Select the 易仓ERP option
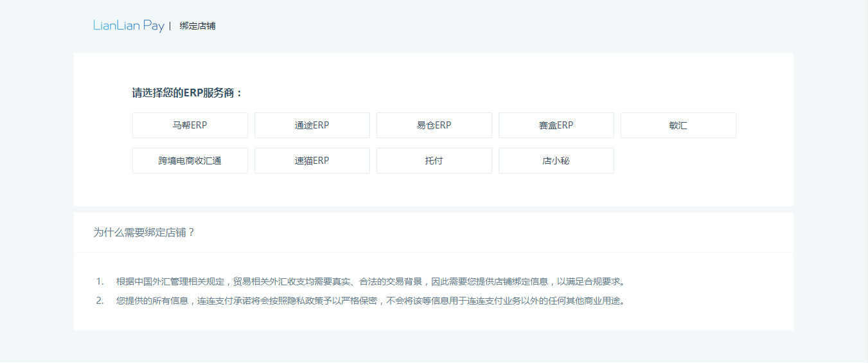This screenshot has height=363, width=868. pos(434,125)
